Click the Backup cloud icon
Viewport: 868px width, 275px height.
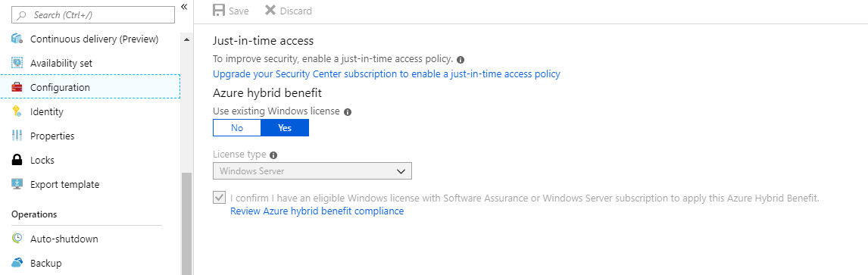17,263
